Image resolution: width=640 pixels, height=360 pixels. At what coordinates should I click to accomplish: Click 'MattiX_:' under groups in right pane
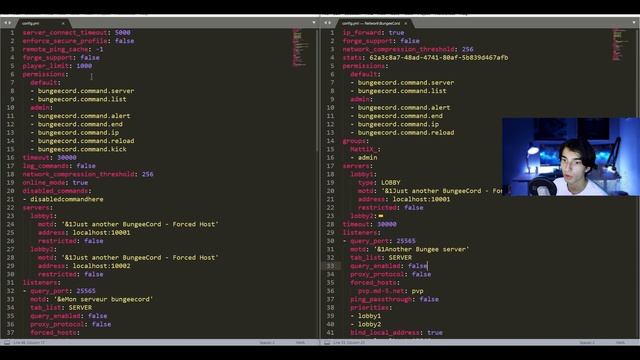pos(365,149)
